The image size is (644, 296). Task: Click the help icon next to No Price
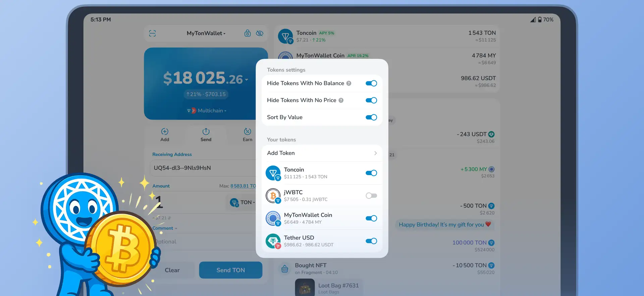point(341,100)
